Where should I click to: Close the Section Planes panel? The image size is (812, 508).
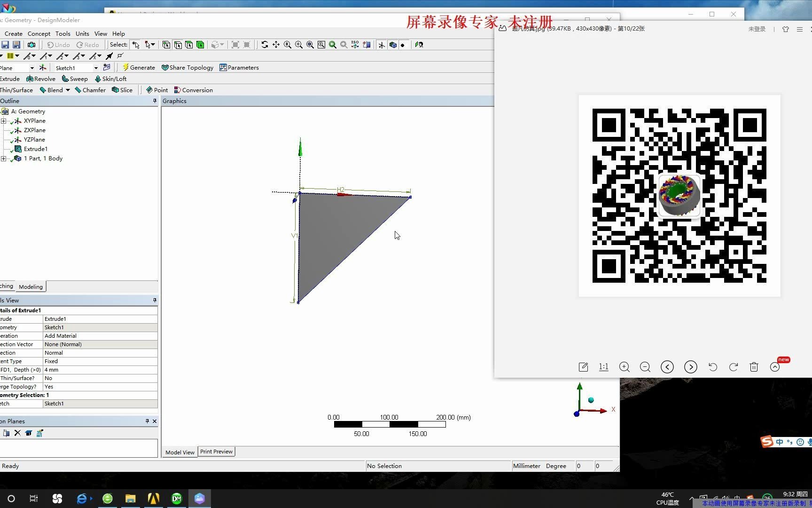pos(155,421)
